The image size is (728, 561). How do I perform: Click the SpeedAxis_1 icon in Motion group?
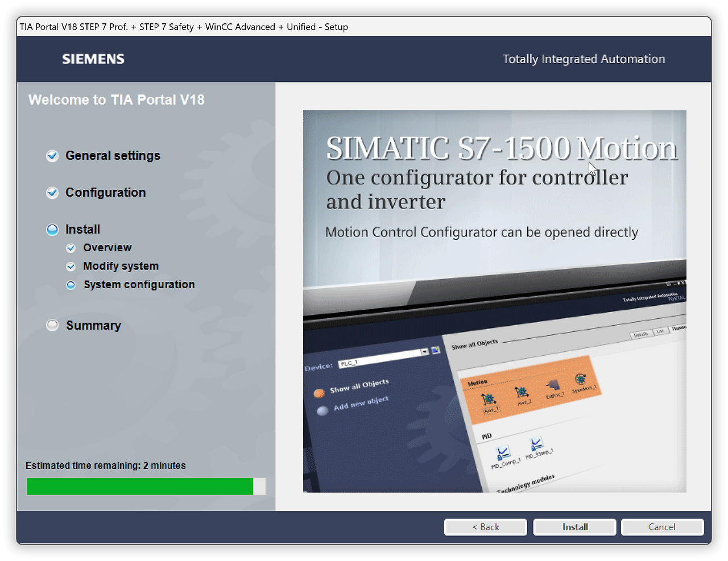[x=581, y=379]
